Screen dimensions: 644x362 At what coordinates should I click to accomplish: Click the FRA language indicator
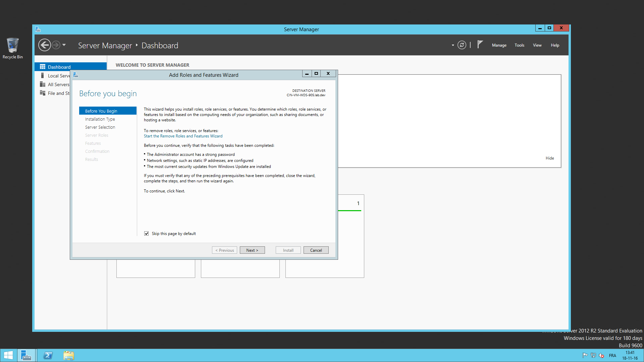(x=612, y=356)
